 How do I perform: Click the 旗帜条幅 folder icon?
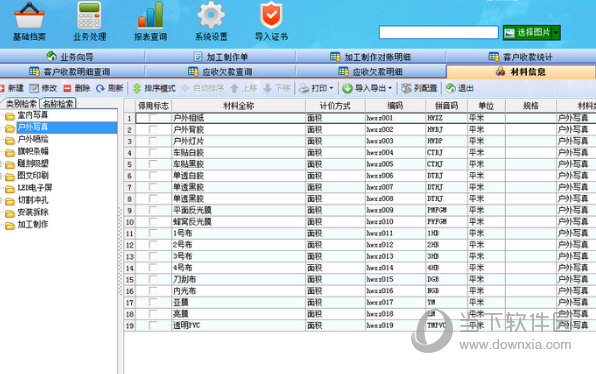[x=10, y=153]
